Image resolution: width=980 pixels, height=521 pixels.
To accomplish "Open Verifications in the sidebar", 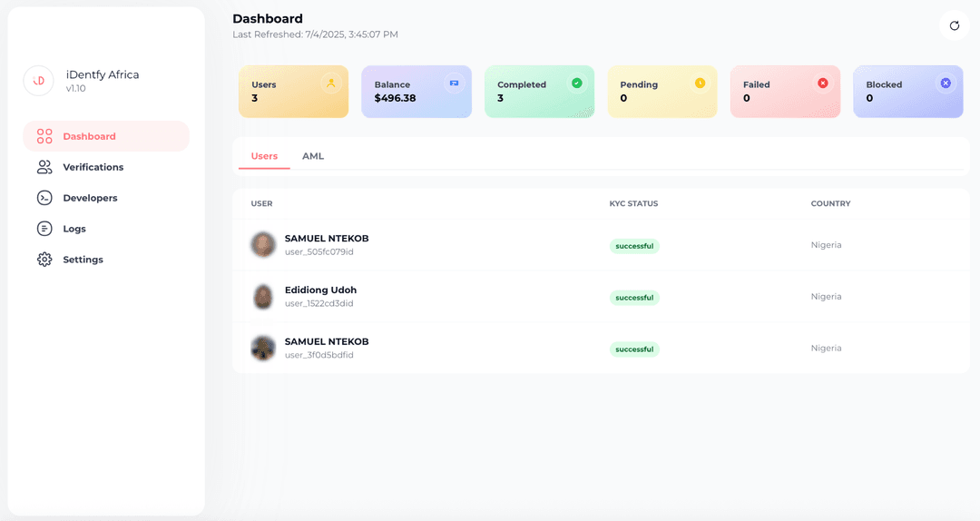I will [93, 167].
